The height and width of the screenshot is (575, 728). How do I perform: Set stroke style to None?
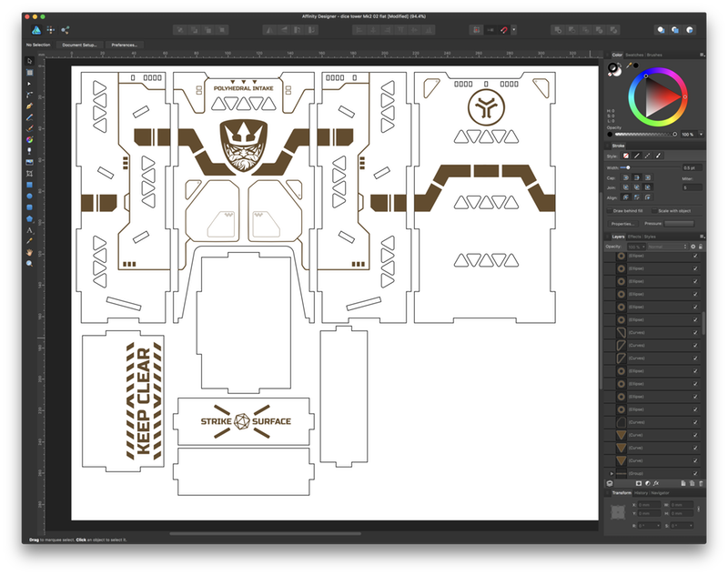626,156
